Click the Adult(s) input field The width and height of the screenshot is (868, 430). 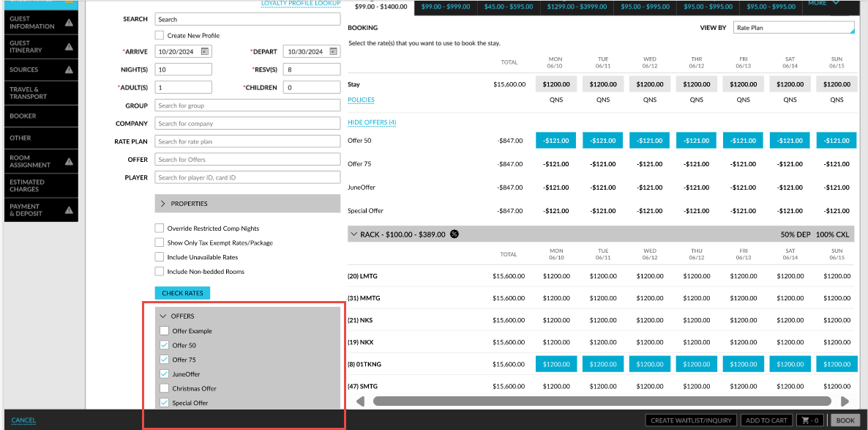(183, 87)
